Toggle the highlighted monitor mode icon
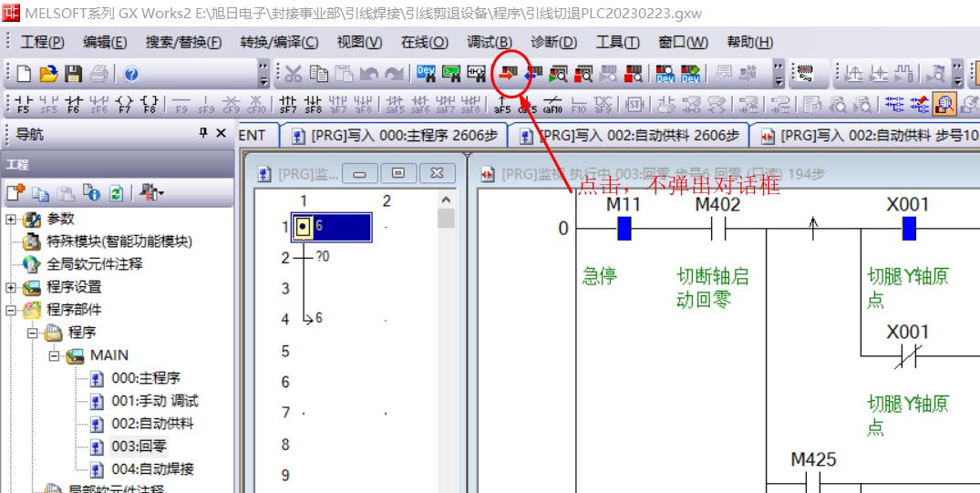Image resolution: width=980 pixels, height=493 pixels. (944, 104)
